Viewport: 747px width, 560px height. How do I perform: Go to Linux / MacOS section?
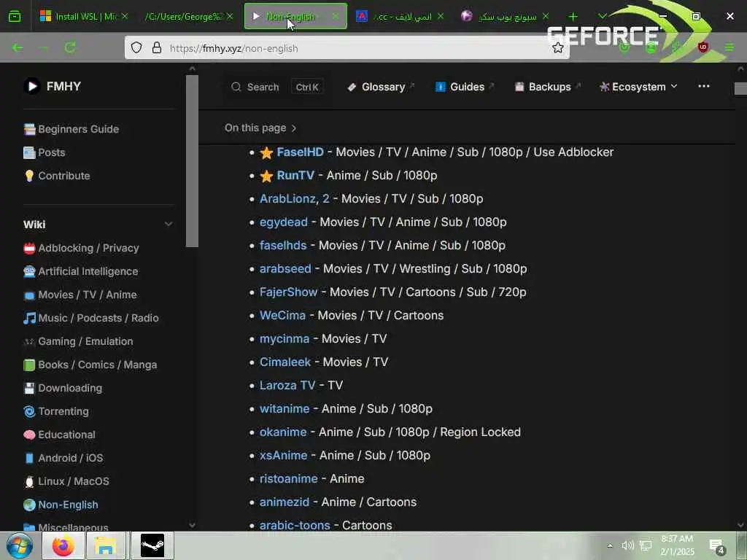click(66, 481)
